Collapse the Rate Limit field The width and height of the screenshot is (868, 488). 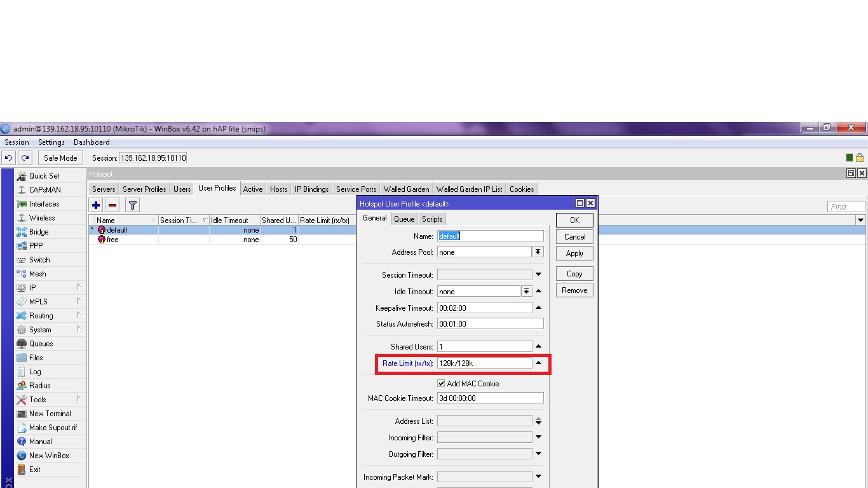click(538, 363)
